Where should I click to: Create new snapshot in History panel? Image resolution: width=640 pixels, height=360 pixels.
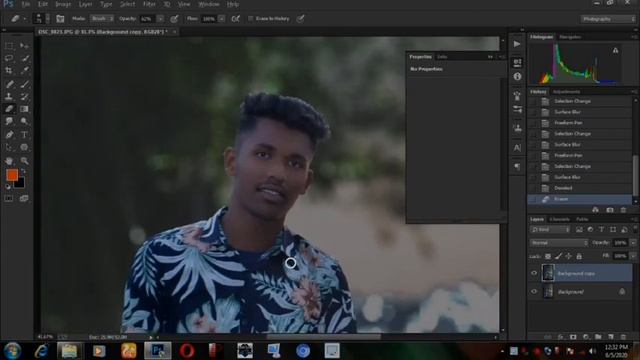pyautogui.click(x=609, y=210)
